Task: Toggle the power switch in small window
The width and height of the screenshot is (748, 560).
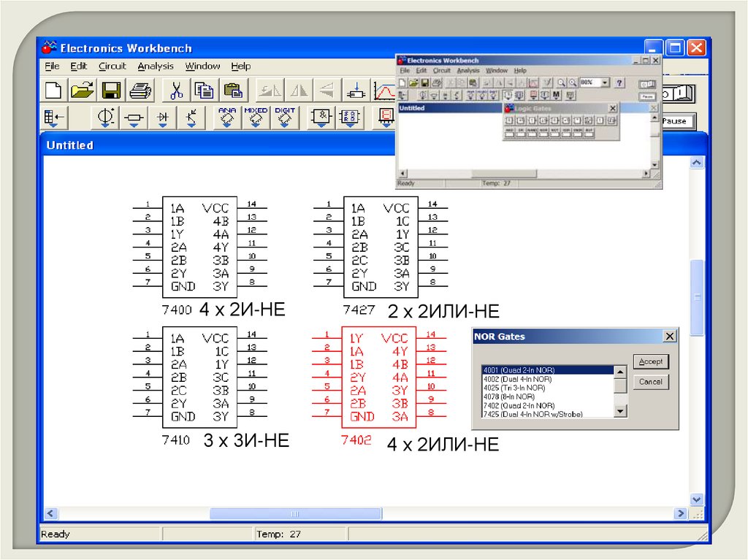Action: tap(647, 85)
